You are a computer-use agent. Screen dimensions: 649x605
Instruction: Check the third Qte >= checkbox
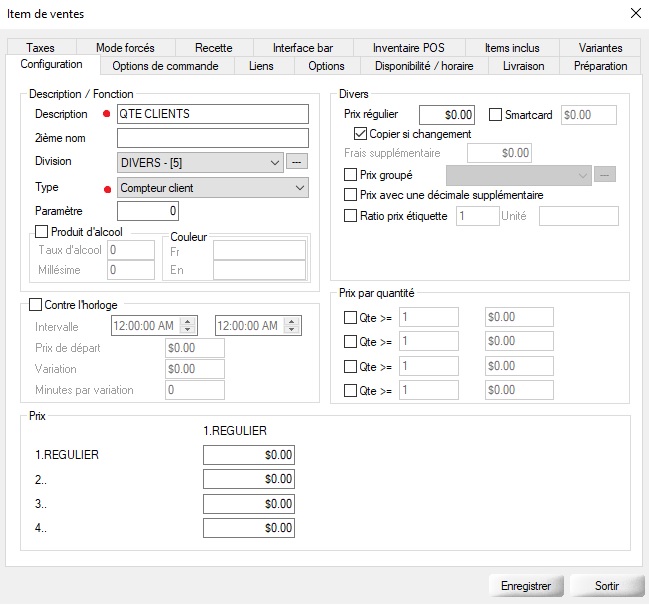coord(350,366)
